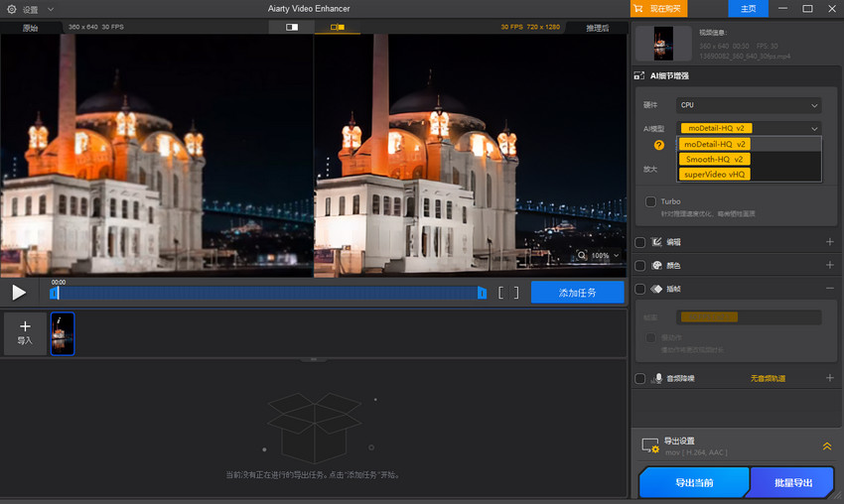Open the 100% zoom level dropdown

(x=606, y=256)
